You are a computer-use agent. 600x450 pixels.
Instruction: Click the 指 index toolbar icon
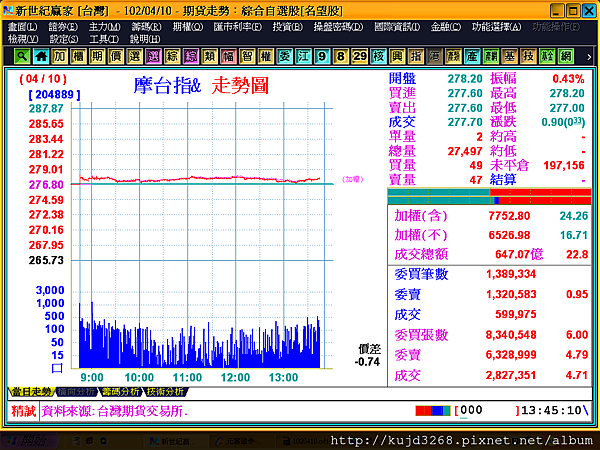point(416,56)
